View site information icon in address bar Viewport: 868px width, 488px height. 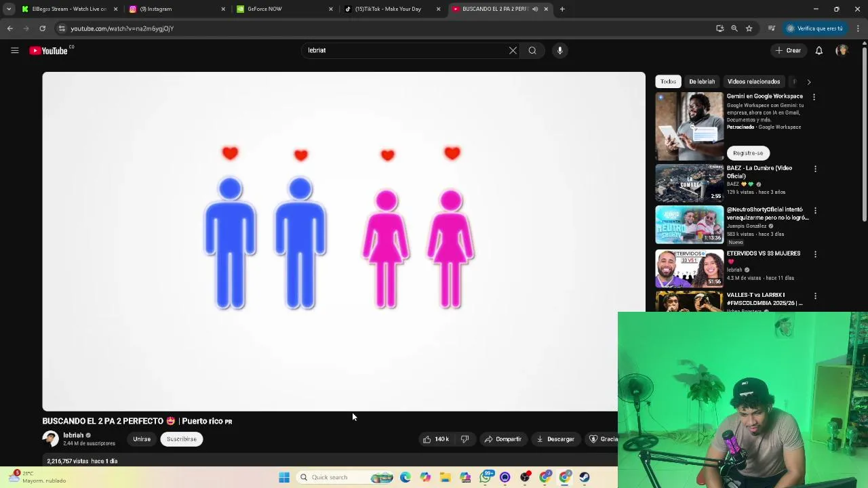coord(62,28)
